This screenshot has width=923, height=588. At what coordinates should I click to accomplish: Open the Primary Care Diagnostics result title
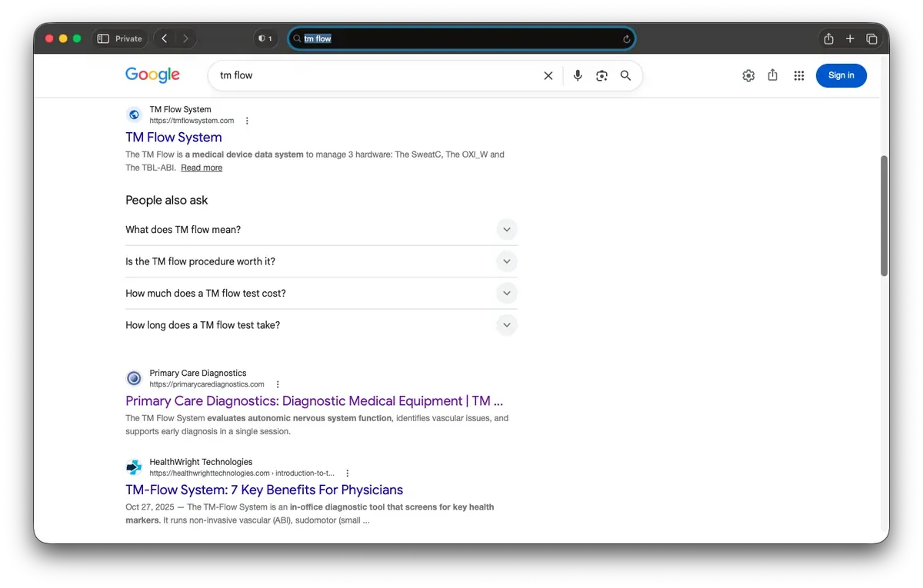(x=314, y=401)
